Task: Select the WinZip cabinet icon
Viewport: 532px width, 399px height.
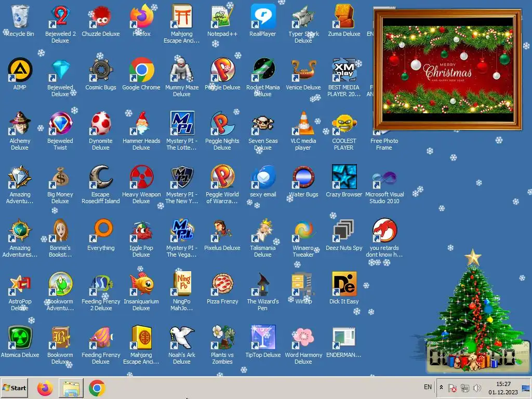Action: (303, 284)
